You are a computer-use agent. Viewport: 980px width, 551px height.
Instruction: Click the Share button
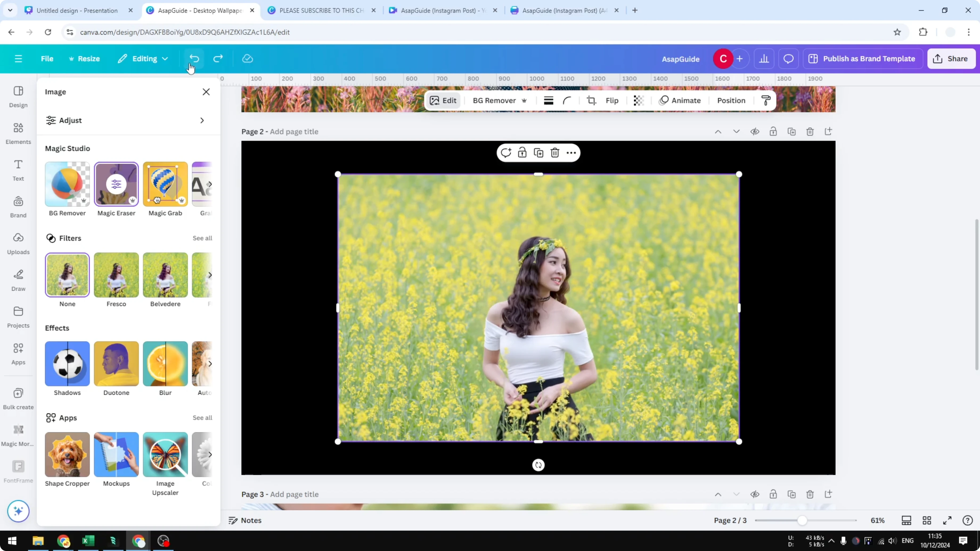pos(951,59)
